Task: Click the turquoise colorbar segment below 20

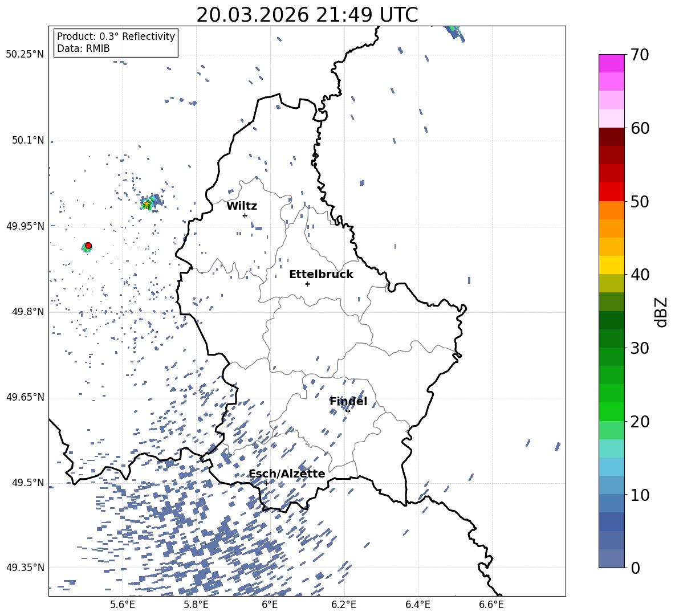Action: 611,448
